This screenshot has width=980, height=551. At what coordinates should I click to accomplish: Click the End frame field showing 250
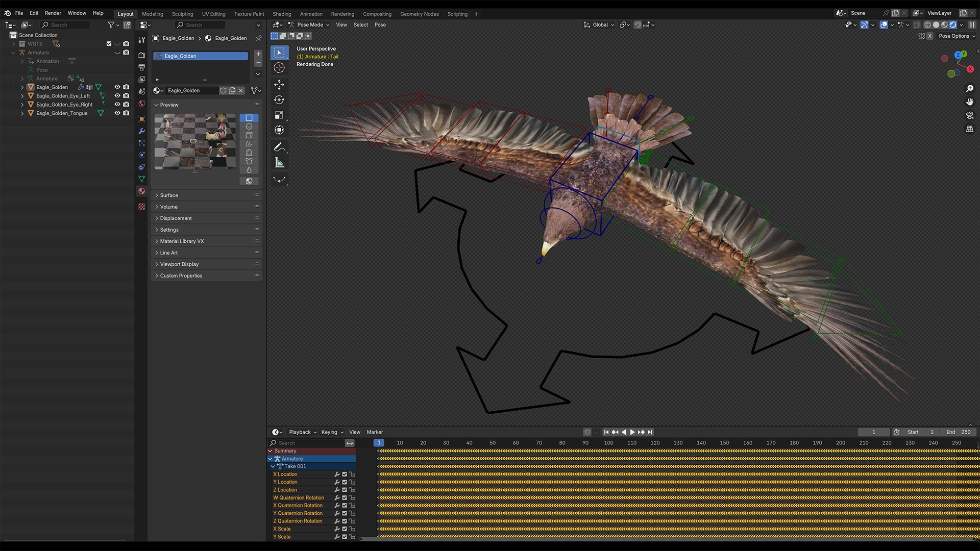coord(959,432)
